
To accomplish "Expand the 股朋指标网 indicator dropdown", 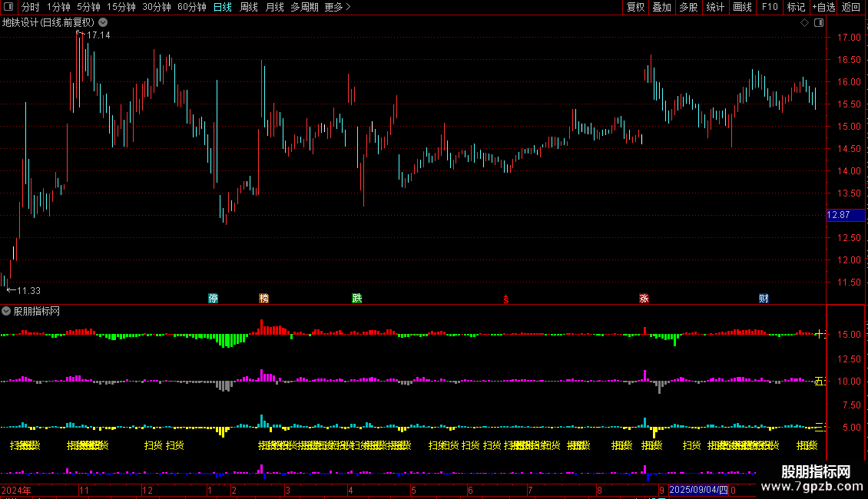I will (x=6, y=311).
